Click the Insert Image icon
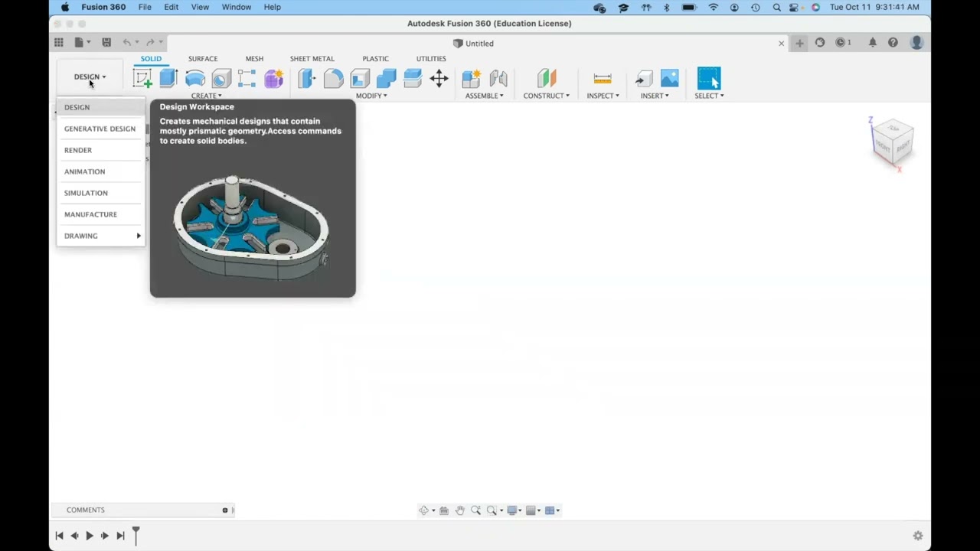 coord(670,78)
